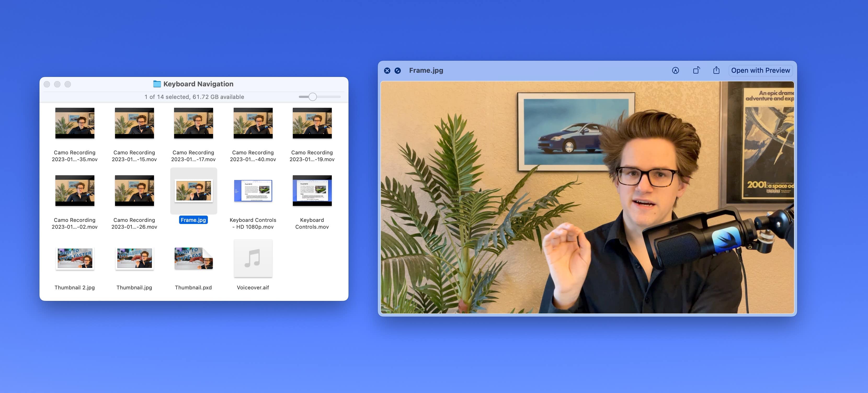Click the Share icon in Quick Look toolbar

pos(716,70)
